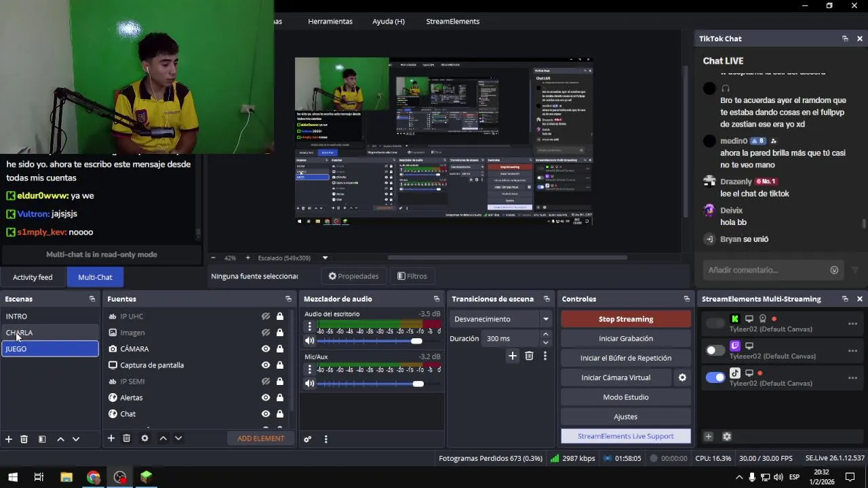
Task: Show the IP SEMI source
Action: 266,382
